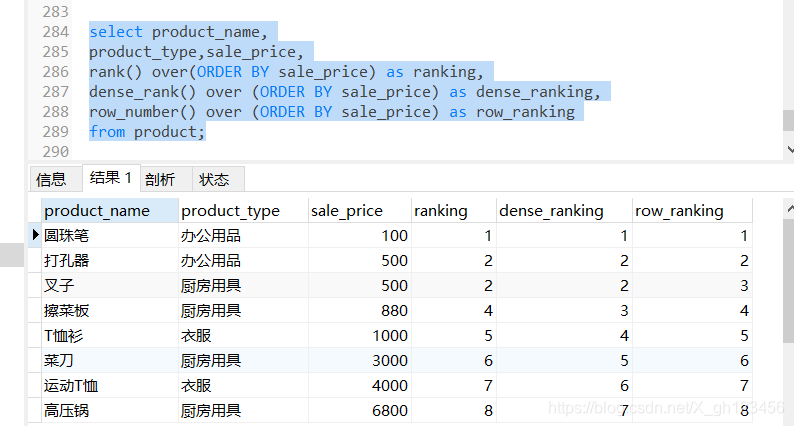794x426 pixels.
Task: Click the sale_price value 100
Action: click(360, 236)
